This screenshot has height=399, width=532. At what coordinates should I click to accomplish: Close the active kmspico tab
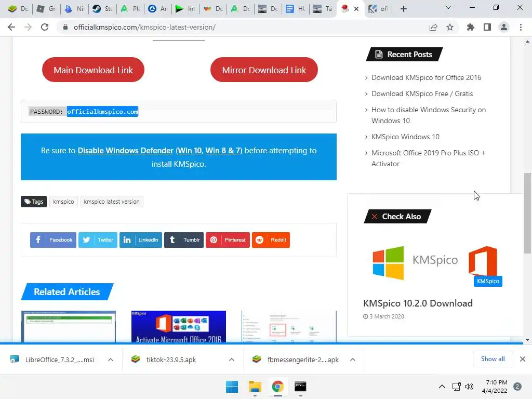point(356,9)
